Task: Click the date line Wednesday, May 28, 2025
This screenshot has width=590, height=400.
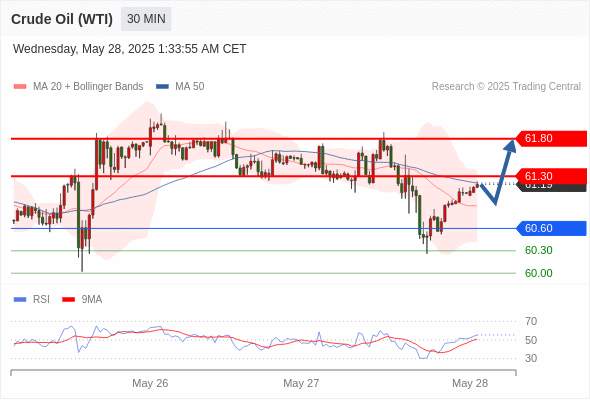Action: tap(129, 49)
